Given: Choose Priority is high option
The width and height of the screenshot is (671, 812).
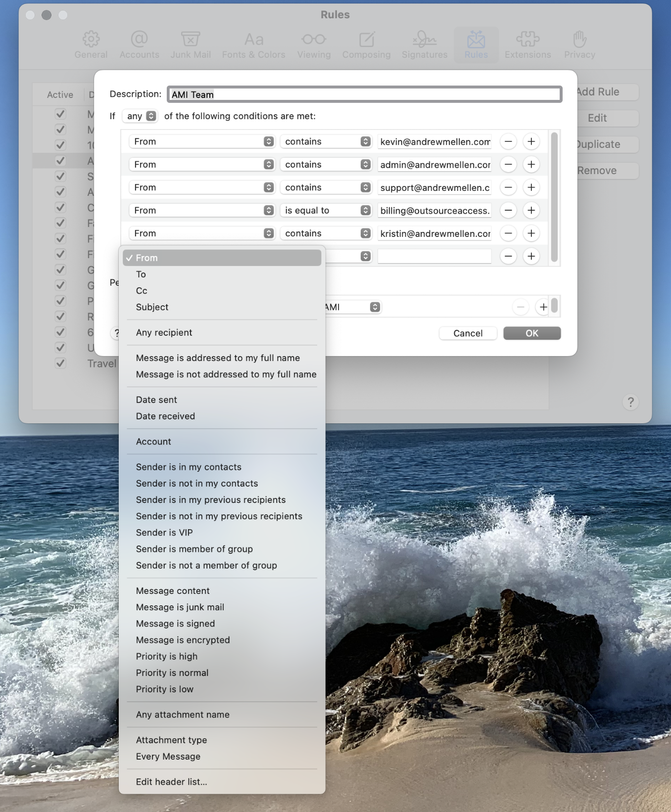Looking at the screenshot, I should [222, 656].
